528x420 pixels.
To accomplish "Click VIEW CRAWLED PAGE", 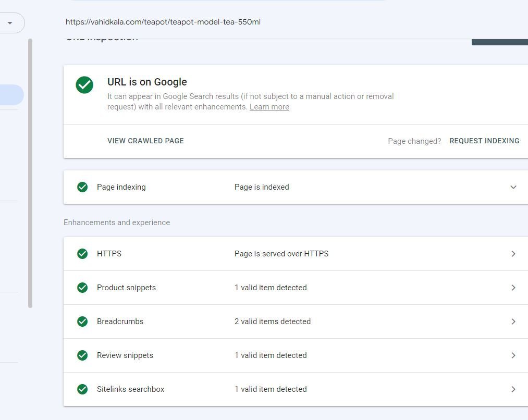I will point(145,141).
